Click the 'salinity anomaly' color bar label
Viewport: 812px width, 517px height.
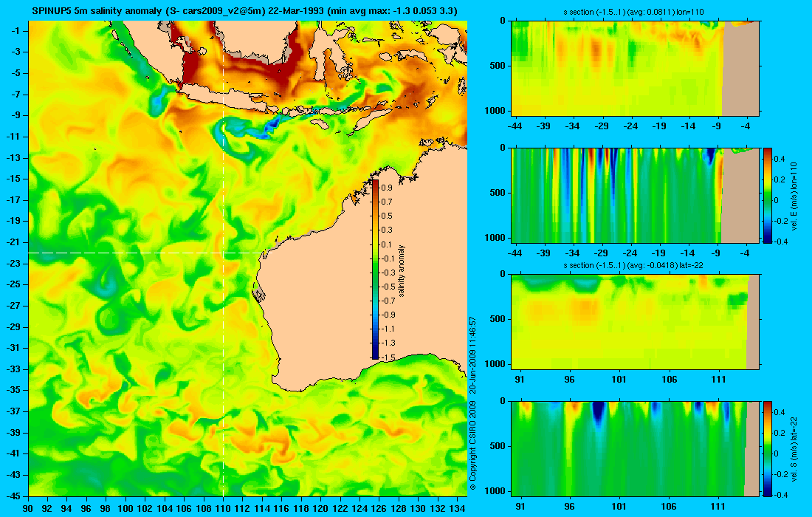point(402,270)
